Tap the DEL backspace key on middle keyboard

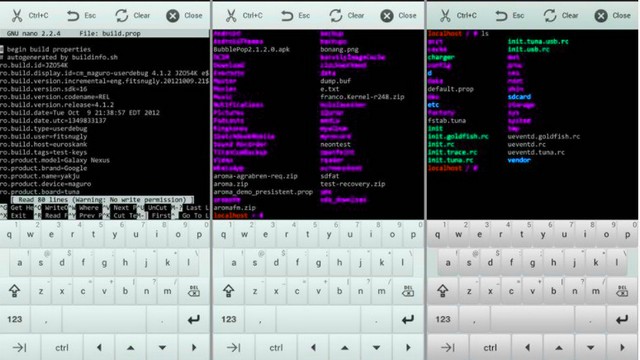[x=408, y=291]
